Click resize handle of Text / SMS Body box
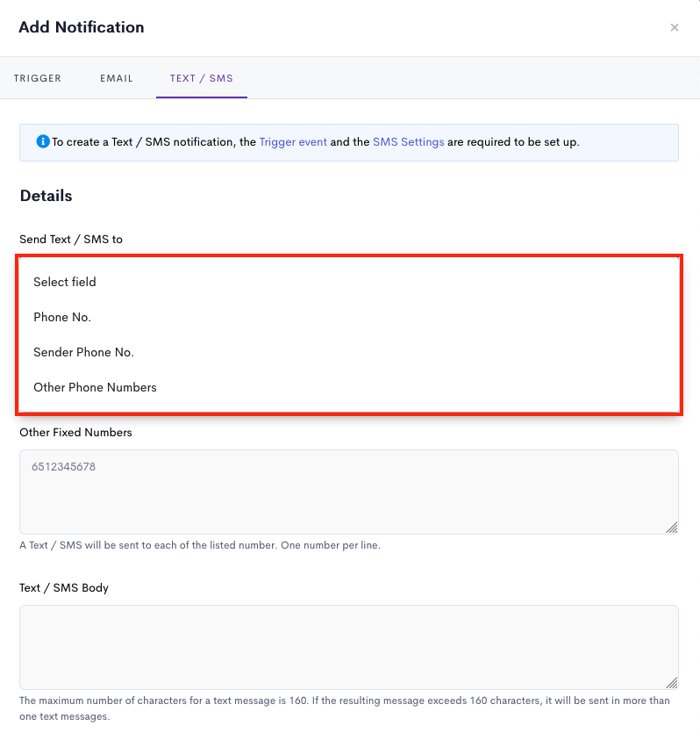Image resolution: width=700 pixels, height=740 pixels. point(672,682)
